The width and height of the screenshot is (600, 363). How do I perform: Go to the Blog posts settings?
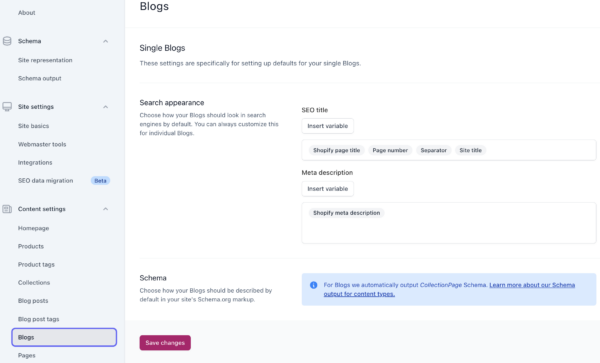(x=33, y=301)
